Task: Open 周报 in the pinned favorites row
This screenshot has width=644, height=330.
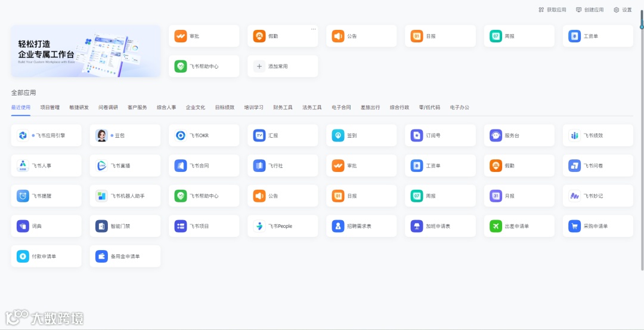Action: tap(519, 36)
